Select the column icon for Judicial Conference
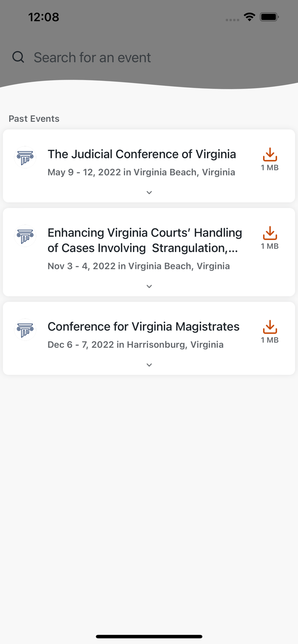This screenshot has width=298, height=644. (x=25, y=158)
